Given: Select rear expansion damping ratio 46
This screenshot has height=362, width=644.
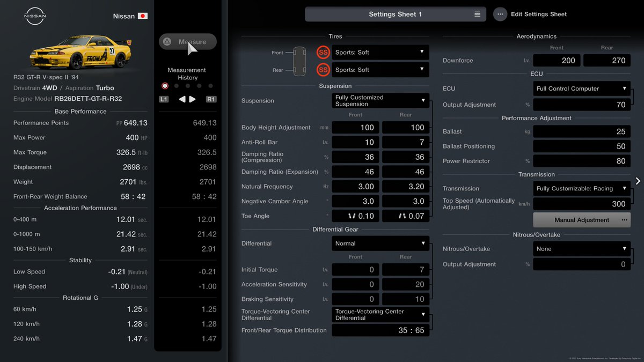Looking at the screenshot, I should [x=406, y=172].
